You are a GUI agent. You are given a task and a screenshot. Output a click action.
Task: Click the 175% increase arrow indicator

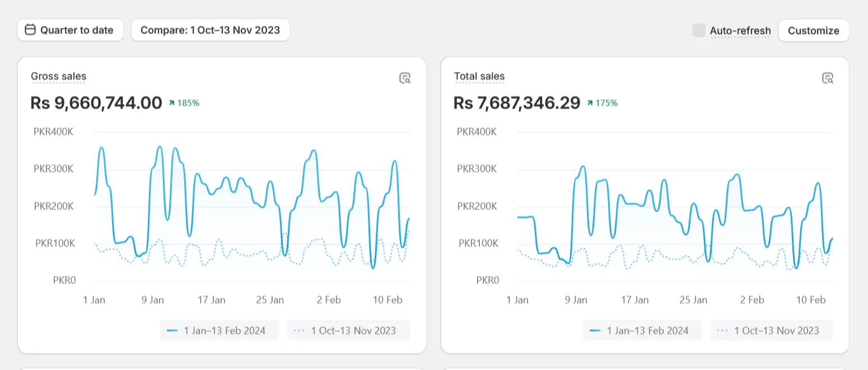click(x=590, y=103)
